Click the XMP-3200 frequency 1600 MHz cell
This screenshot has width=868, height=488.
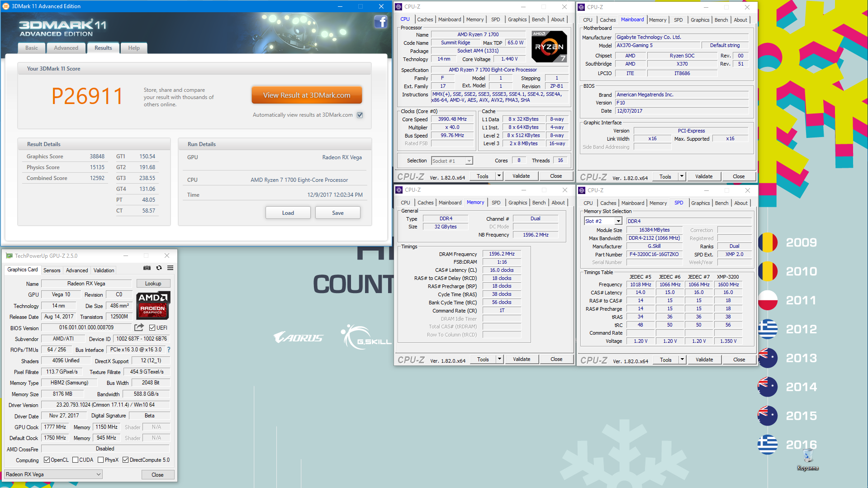pos(728,284)
